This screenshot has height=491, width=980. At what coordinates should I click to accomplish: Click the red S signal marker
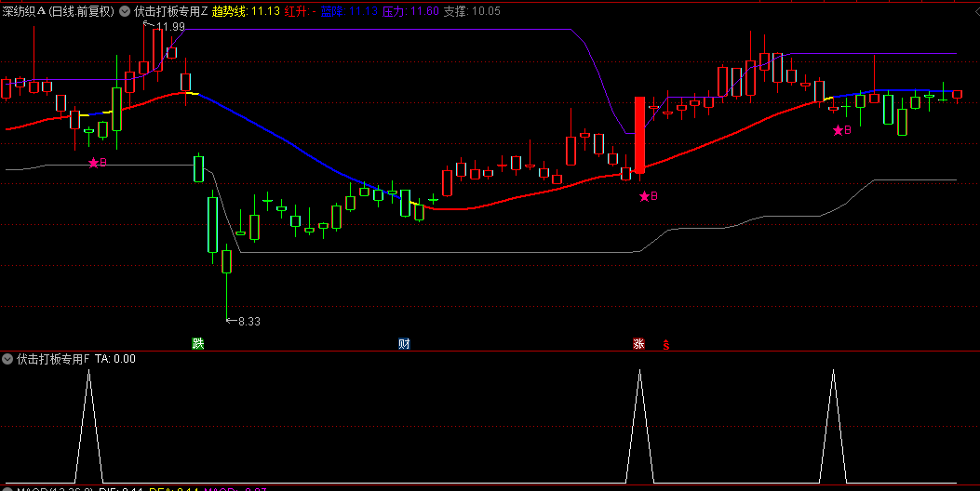tap(666, 344)
